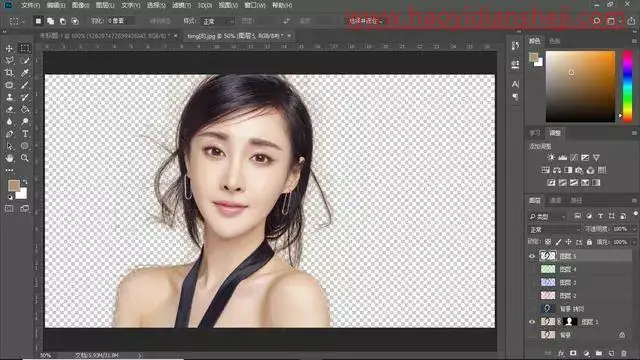
Task: Switch to the Swatches tab
Action: [x=555, y=41]
